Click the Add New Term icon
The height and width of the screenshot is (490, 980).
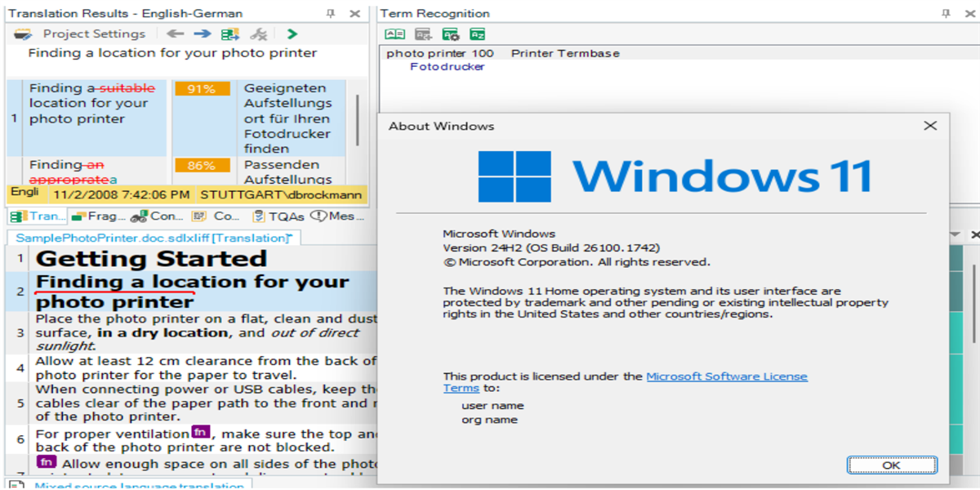pos(423,33)
